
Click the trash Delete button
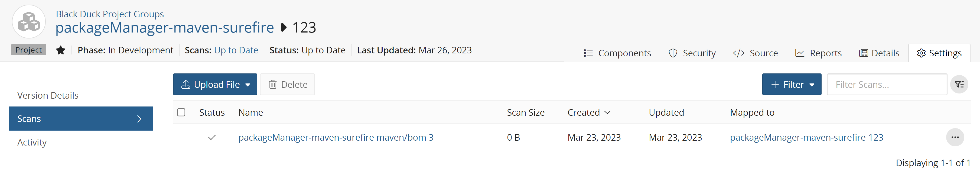[288, 85]
